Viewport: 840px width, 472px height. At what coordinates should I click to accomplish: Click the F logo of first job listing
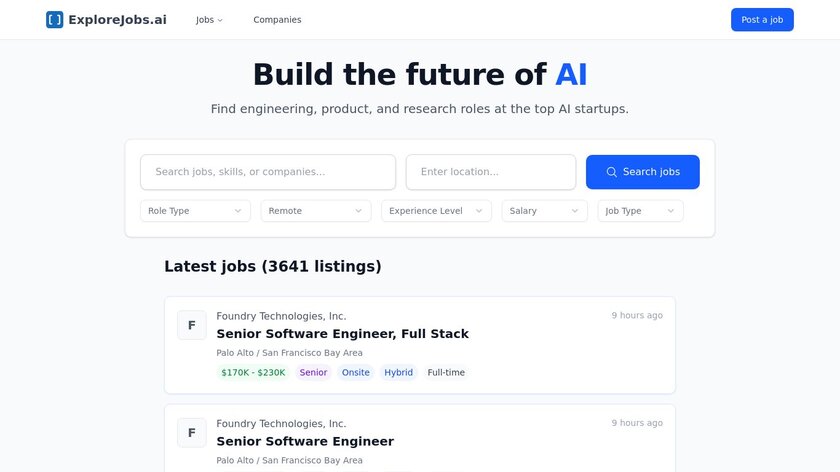(192, 325)
